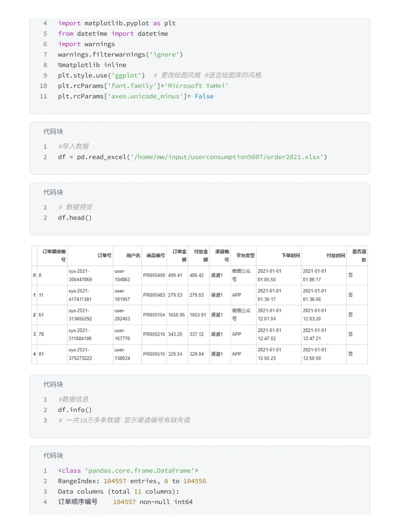Click the 付款时间 column header
Screen dimensions: 399x532
coord(335,256)
